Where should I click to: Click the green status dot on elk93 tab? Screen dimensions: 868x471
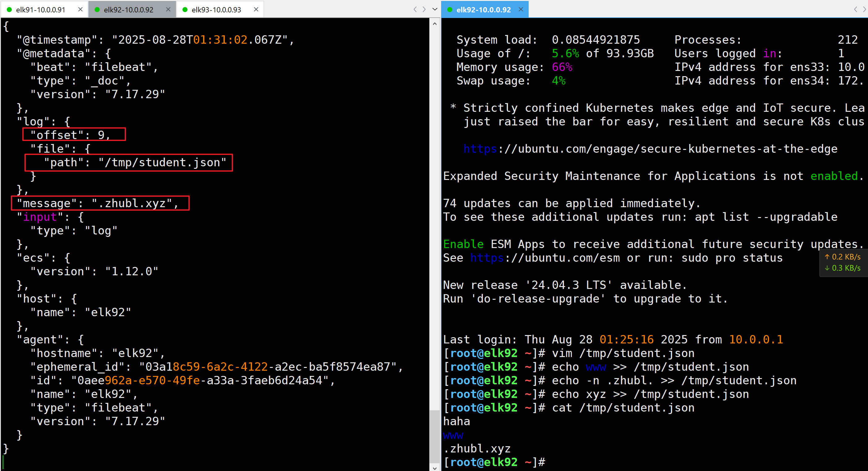[185, 10]
